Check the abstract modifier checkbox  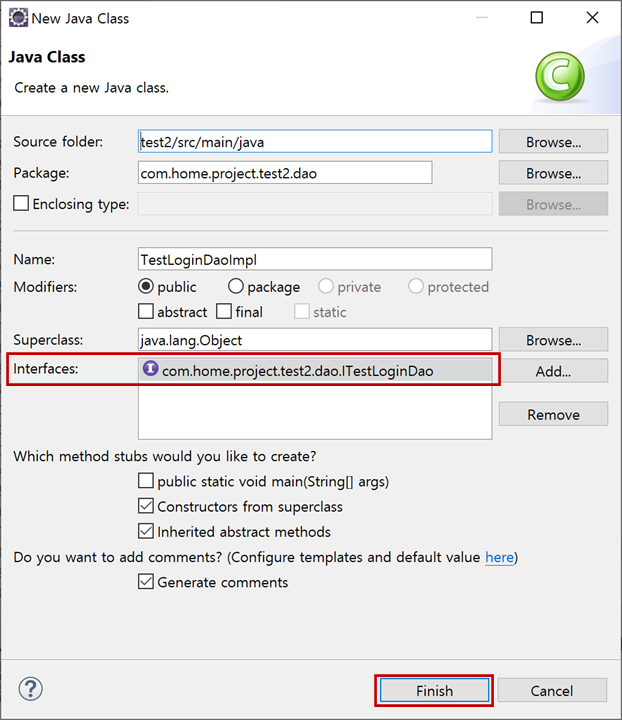[146, 311]
